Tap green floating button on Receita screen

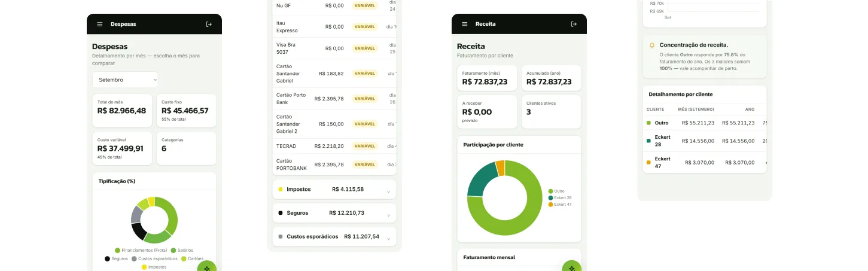click(572, 266)
